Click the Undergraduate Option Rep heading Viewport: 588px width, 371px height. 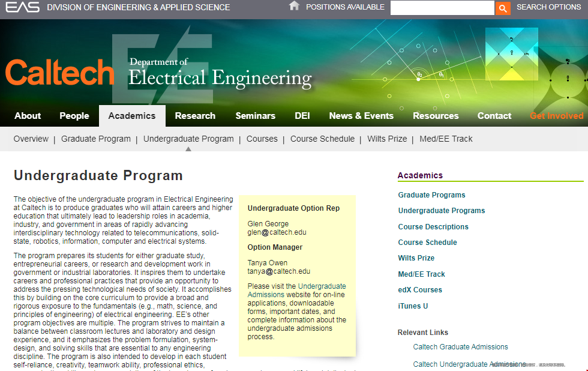coord(293,208)
